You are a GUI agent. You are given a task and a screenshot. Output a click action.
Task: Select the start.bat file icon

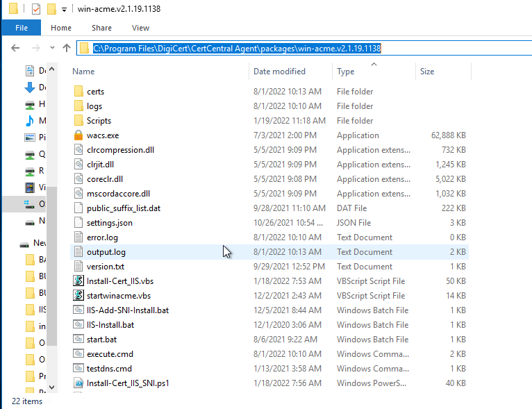tap(78, 339)
